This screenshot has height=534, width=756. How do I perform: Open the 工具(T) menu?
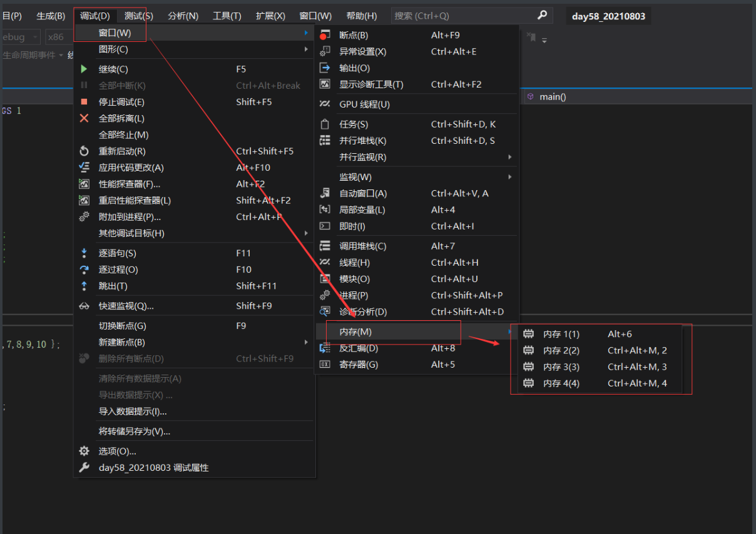(x=227, y=16)
